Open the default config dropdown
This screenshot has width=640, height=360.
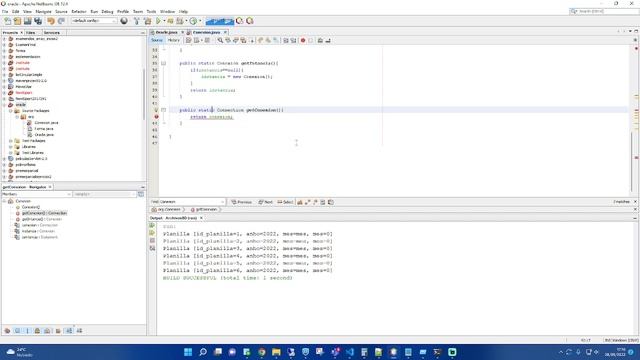pyautogui.click(x=94, y=21)
